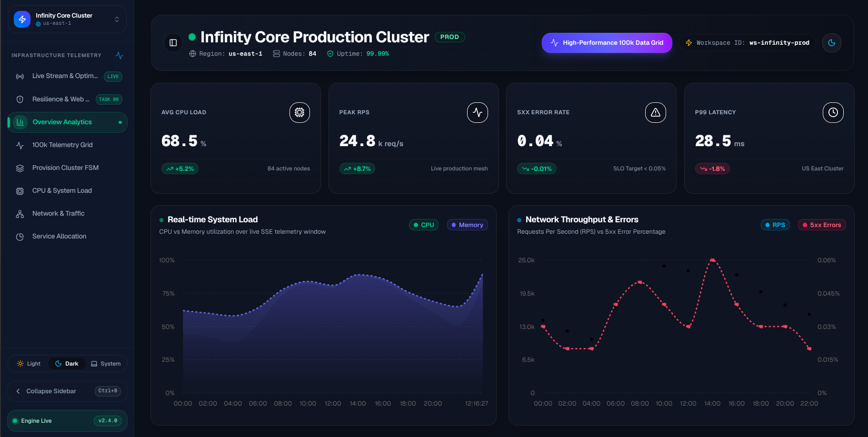Click the 28.5 ms latency value

719,141
